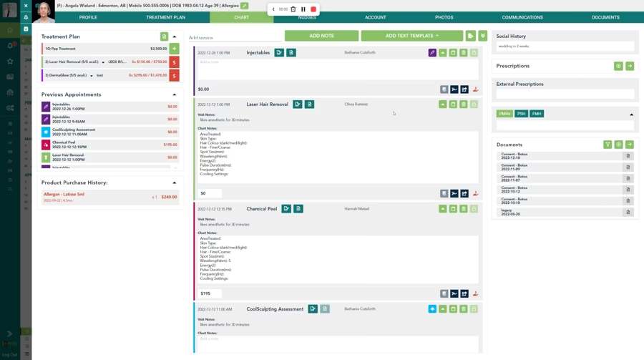Click the red dollar icon for DermaGlow
This screenshot has height=360, width=644.
(x=174, y=75)
